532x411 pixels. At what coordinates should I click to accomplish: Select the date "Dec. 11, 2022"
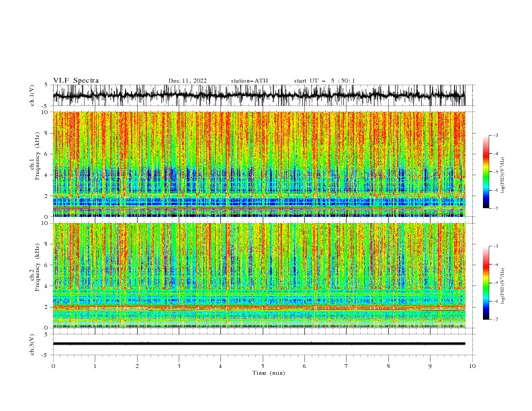pyautogui.click(x=187, y=81)
